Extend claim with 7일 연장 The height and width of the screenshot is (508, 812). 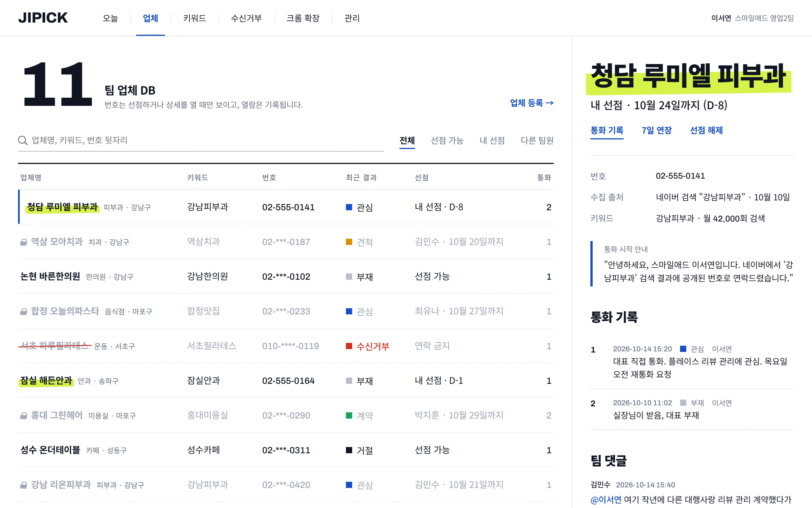656,130
